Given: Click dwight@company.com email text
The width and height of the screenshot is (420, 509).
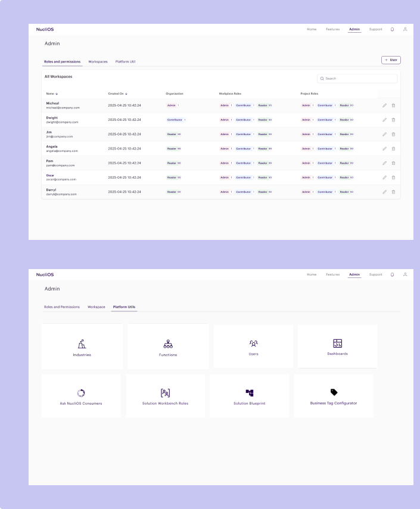Looking at the screenshot, I should (x=62, y=122).
